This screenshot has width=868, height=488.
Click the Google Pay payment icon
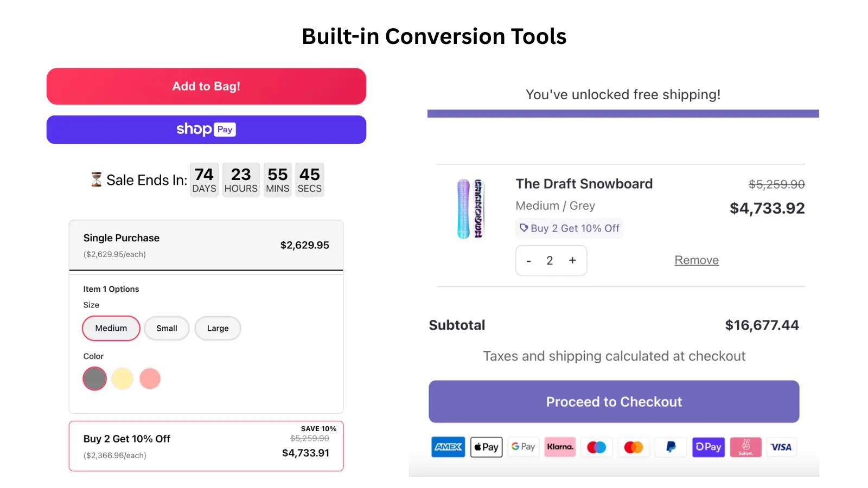[523, 447]
